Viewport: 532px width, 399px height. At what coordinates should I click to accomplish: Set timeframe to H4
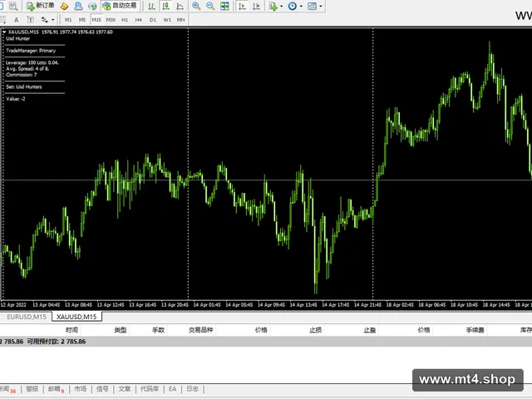pos(139,20)
